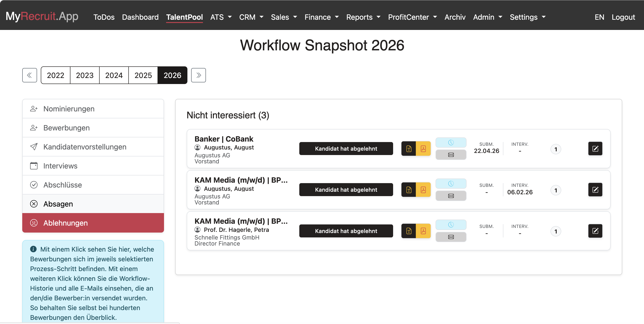Click edit icon for Prof. Dr. Hagerle entry

(x=595, y=231)
